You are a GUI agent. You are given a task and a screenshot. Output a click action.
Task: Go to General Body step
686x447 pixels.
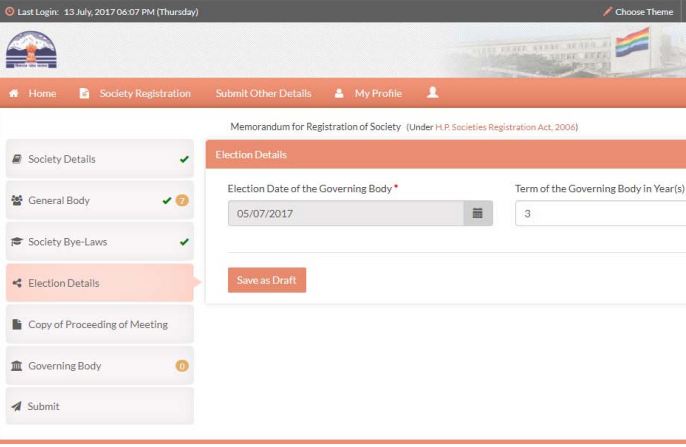coord(100,200)
